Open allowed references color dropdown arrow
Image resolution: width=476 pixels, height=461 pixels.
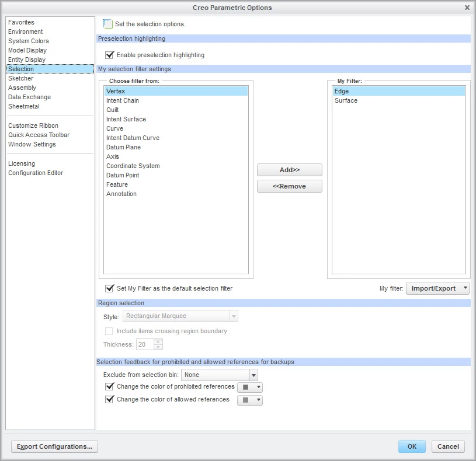[259, 400]
